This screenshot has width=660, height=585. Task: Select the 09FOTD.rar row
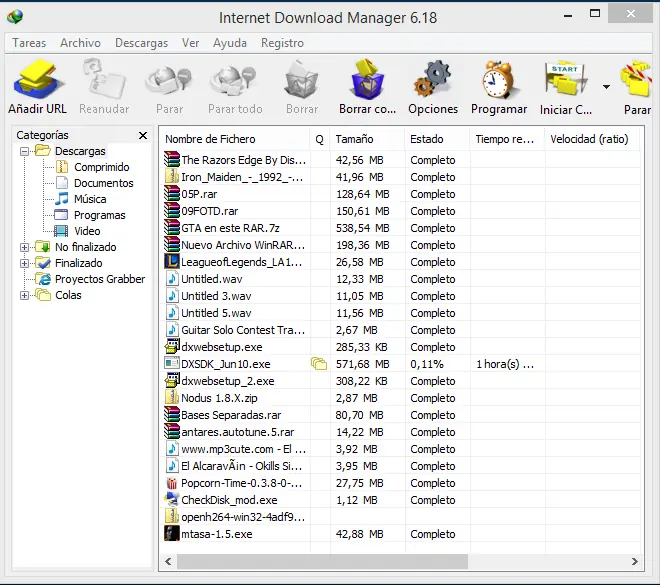(x=402, y=211)
